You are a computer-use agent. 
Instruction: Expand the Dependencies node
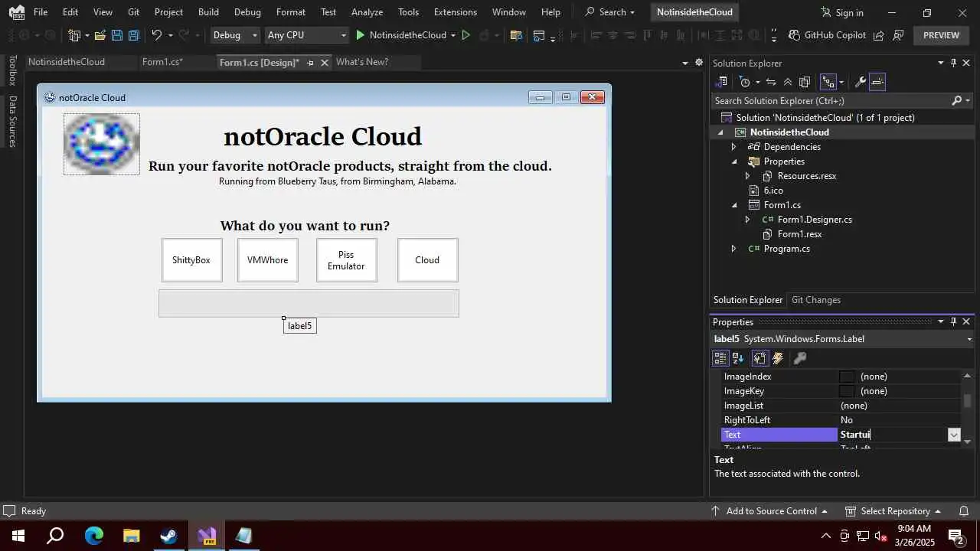click(x=733, y=147)
